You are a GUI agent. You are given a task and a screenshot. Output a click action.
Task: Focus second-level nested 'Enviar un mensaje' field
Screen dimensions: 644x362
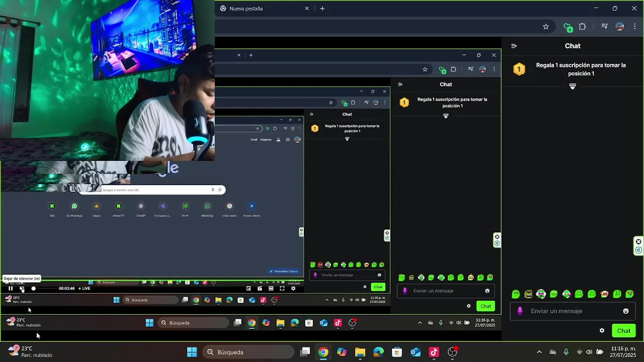(x=446, y=291)
